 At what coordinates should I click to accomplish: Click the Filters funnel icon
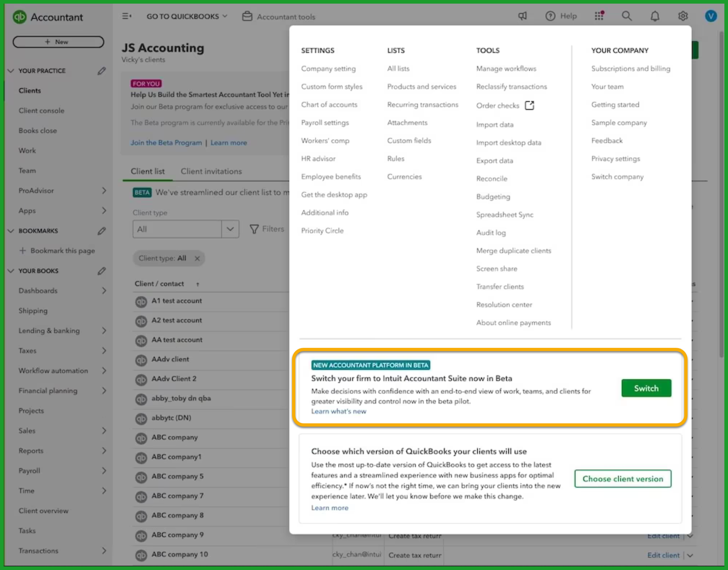[x=254, y=229]
